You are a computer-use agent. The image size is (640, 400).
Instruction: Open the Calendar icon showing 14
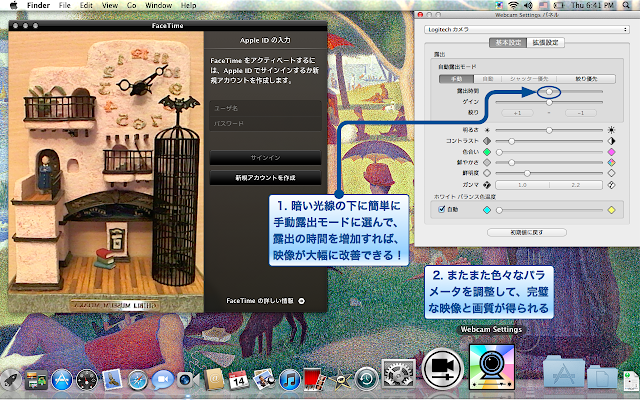point(239,380)
